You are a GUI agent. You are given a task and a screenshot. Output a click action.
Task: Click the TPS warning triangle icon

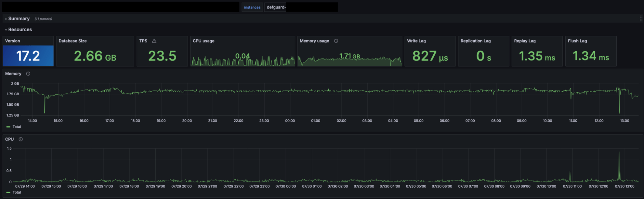click(154, 41)
